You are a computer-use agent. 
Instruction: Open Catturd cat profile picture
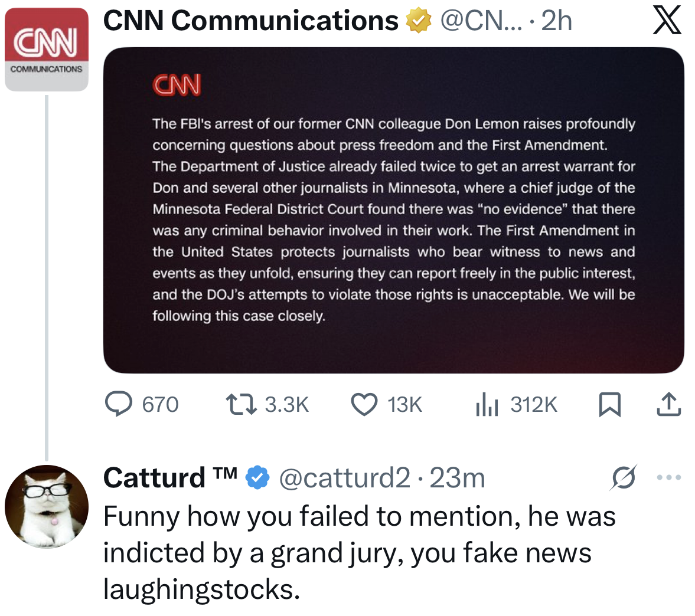(46, 506)
